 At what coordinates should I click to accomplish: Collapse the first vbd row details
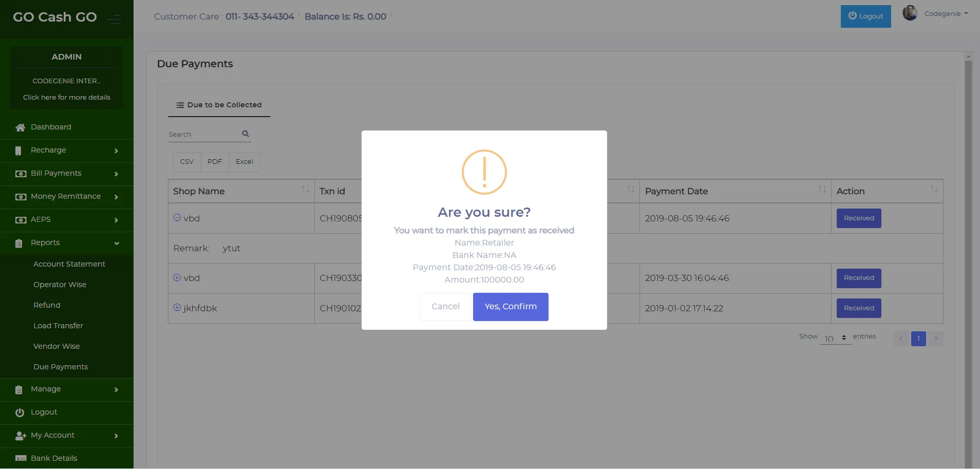coord(177,217)
